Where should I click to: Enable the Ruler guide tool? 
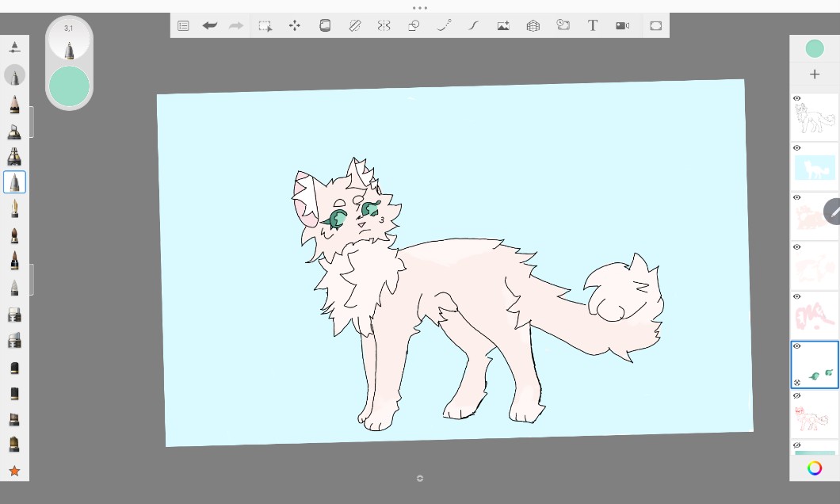pyautogui.click(x=355, y=25)
